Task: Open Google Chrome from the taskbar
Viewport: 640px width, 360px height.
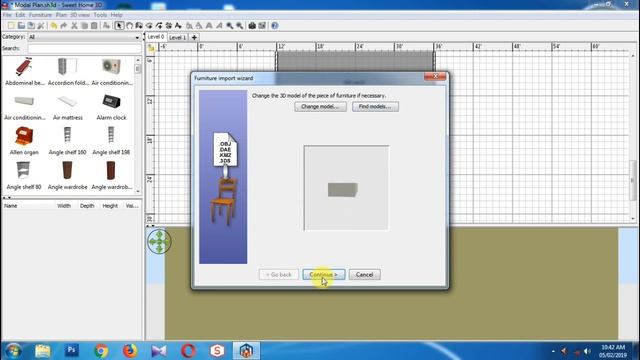Action: (x=101, y=351)
